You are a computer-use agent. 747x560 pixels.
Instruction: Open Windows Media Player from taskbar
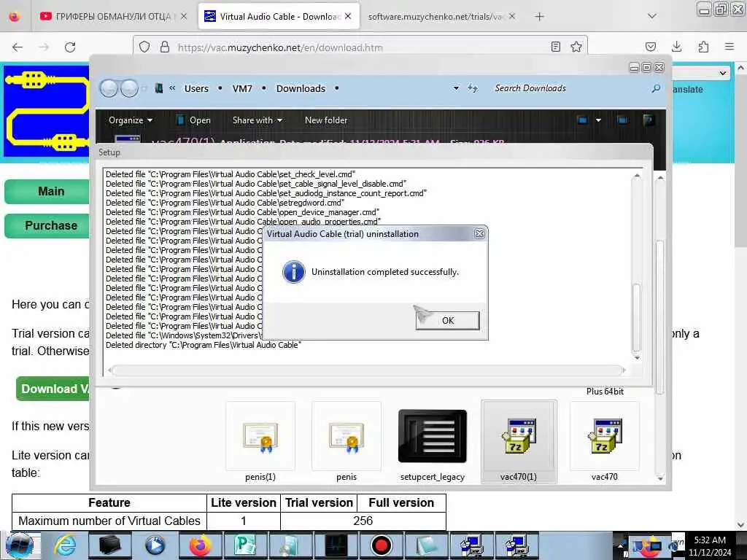point(155,545)
